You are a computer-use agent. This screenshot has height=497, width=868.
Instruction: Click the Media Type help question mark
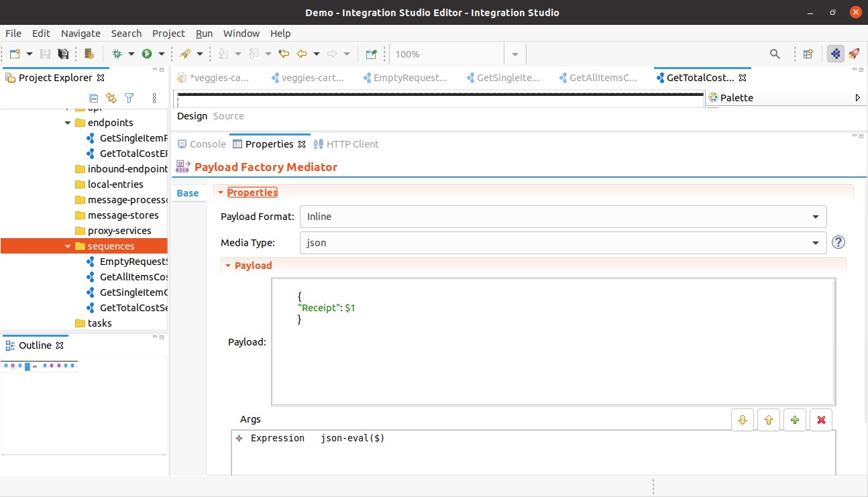[838, 242]
